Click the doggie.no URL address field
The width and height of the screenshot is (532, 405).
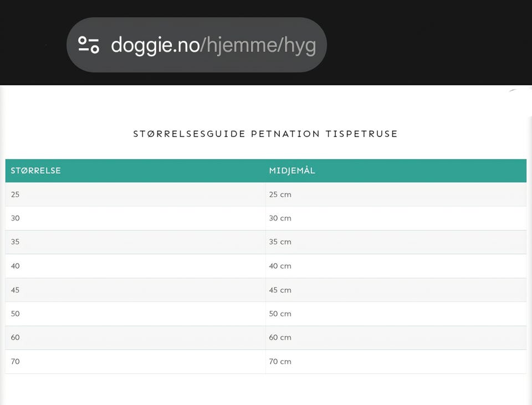[x=213, y=45]
